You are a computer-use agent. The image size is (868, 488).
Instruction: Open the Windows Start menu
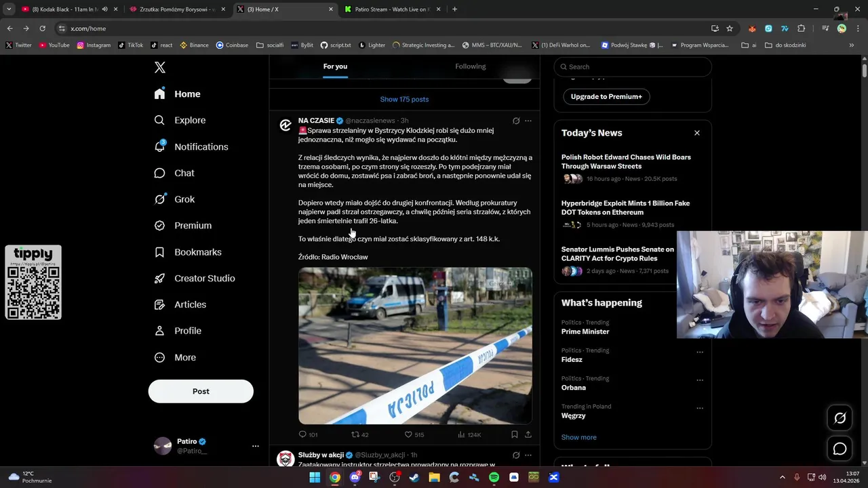click(x=315, y=477)
